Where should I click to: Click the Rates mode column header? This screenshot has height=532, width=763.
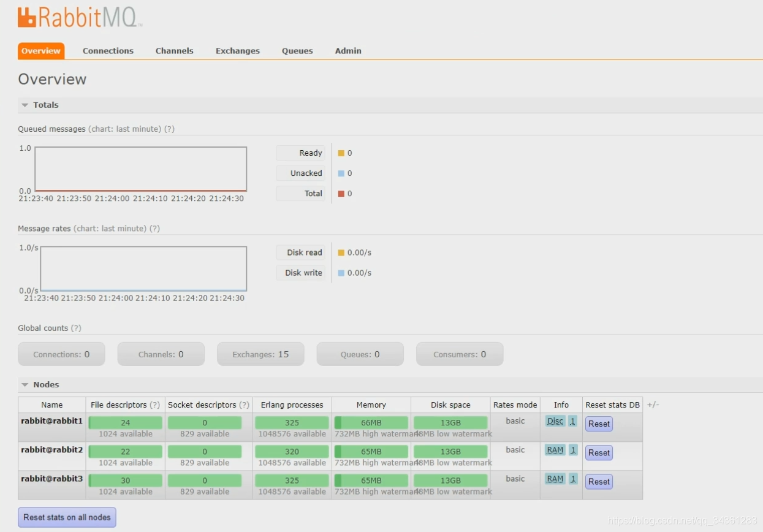coord(515,405)
